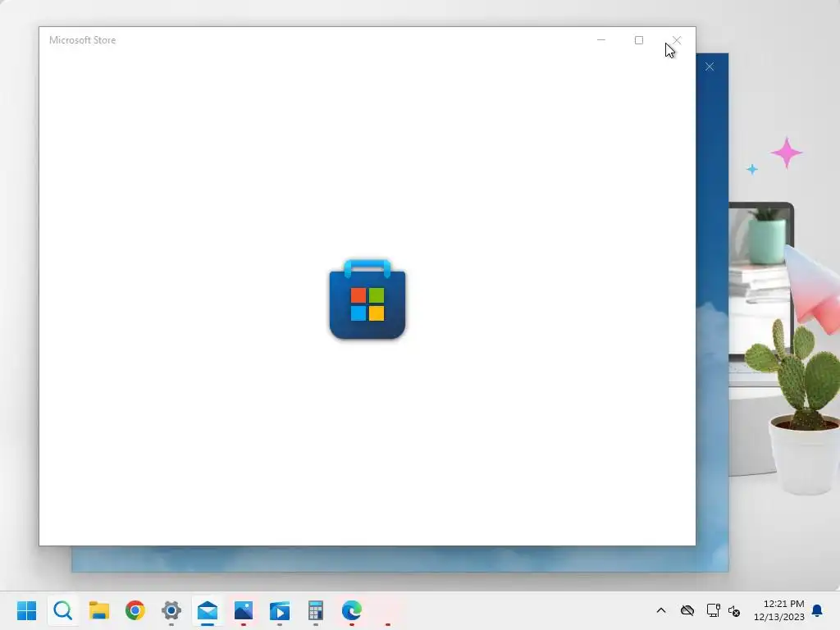Open the Photos app in taskbar
This screenshot has height=630, width=840.
[x=243, y=610]
